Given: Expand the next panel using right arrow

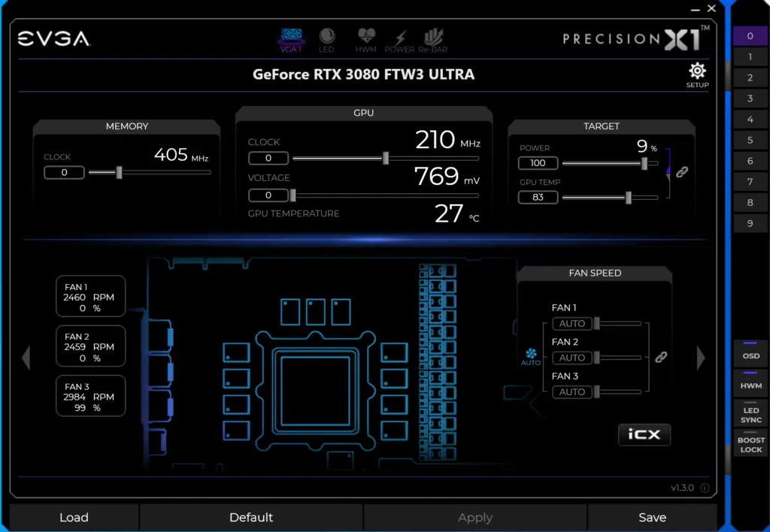Looking at the screenshot, I should click(701, 358).
